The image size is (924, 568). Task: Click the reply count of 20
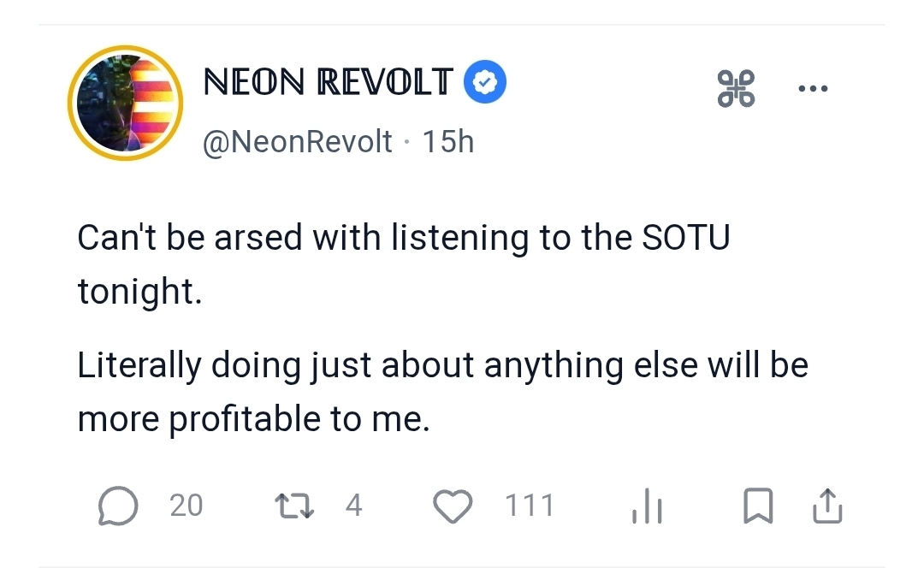coord(186,506)
